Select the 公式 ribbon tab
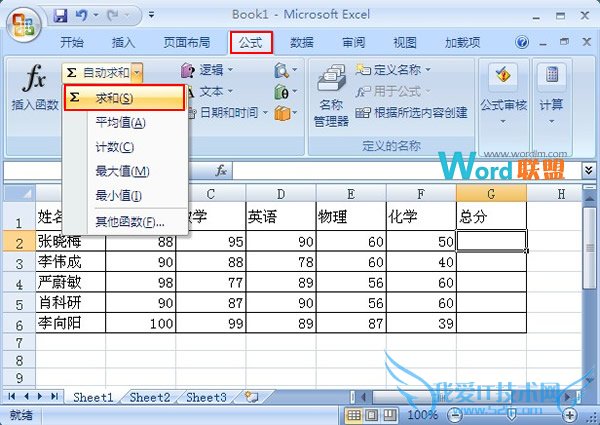This screenshot has height=425, width=600. point(251,42)
